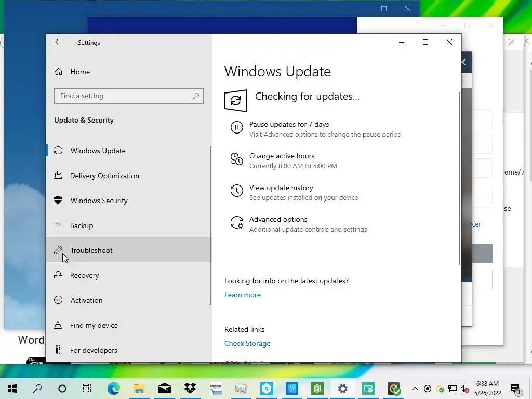The height and width of the screenshot is (399, 532).
Task: Open Amazon shortcut on taskbar
Action: pyautogui.click(x=216, y=389)
